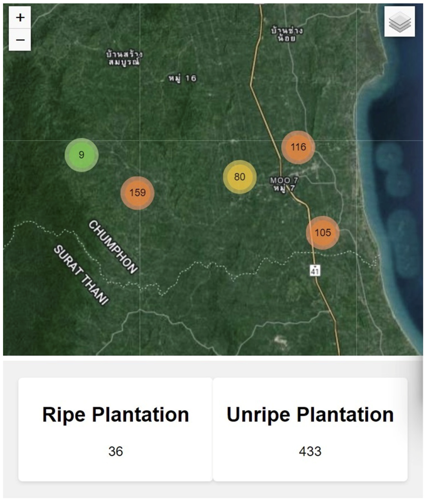Image resolution: width=428 pixels, height=504 pixels.
Task: Open the orange cluster marker showing 159
Action: coord(138,193)
